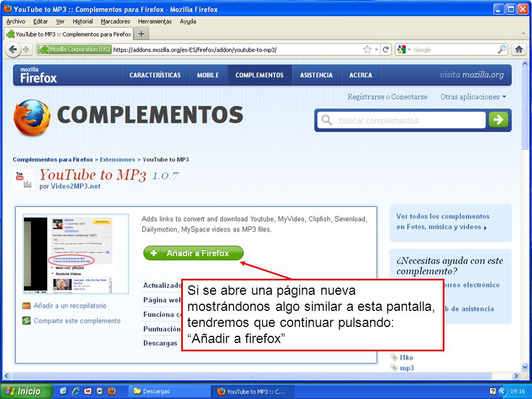
Task: Open the Inicio start button
Action: coord(26,391)
